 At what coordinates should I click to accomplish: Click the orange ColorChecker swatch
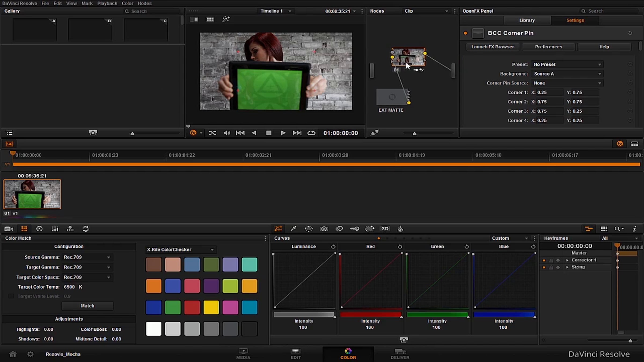[x=154, y=286]
